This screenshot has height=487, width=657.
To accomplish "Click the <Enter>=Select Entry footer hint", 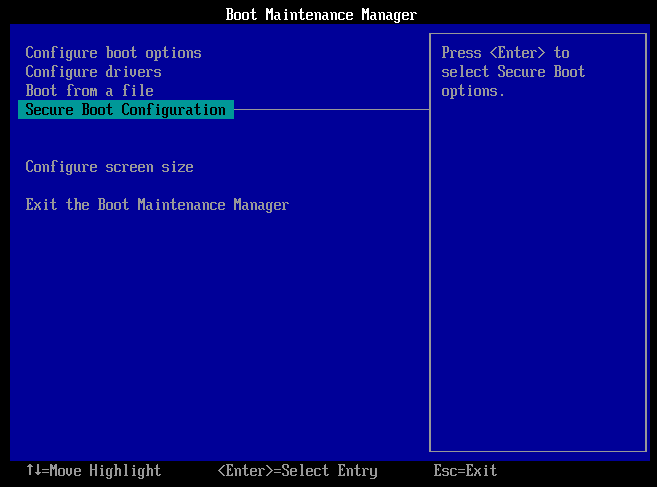I will (x=297, y=470).
